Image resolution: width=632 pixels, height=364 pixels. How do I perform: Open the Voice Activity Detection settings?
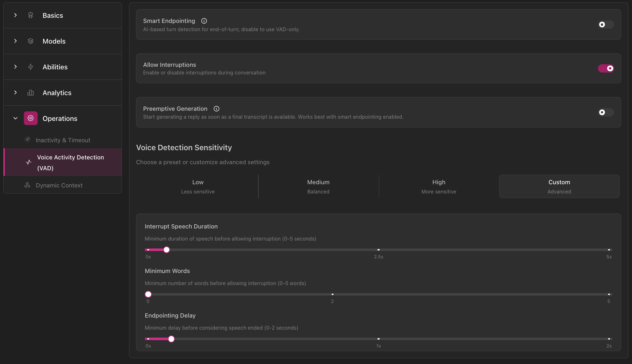tap(70, 162)
